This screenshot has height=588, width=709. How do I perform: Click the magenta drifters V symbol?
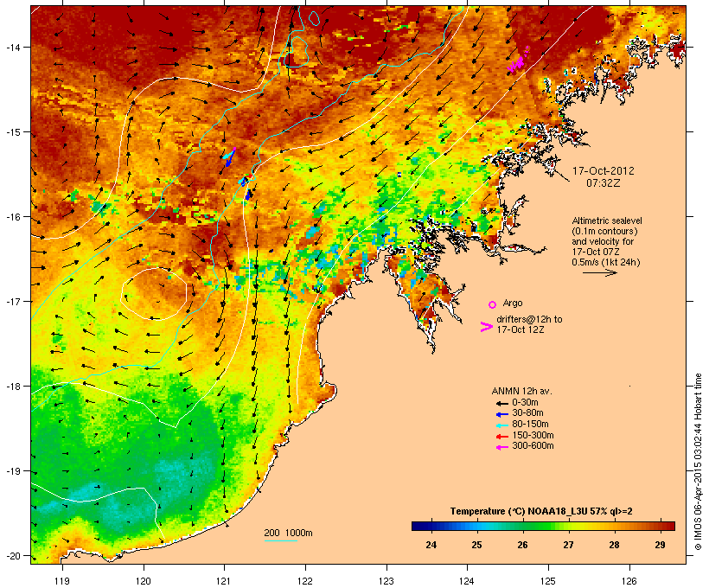(486, 327)
